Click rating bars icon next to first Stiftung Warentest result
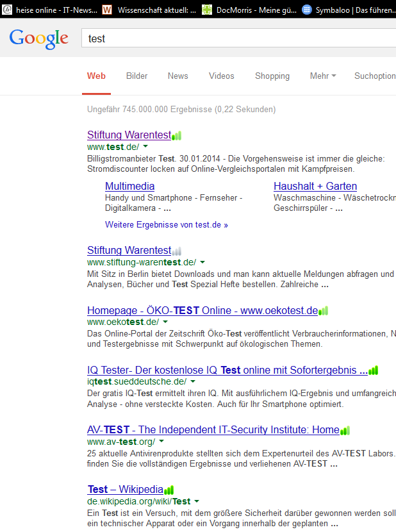This screenshot has width=396, height=532. (176, 136)
